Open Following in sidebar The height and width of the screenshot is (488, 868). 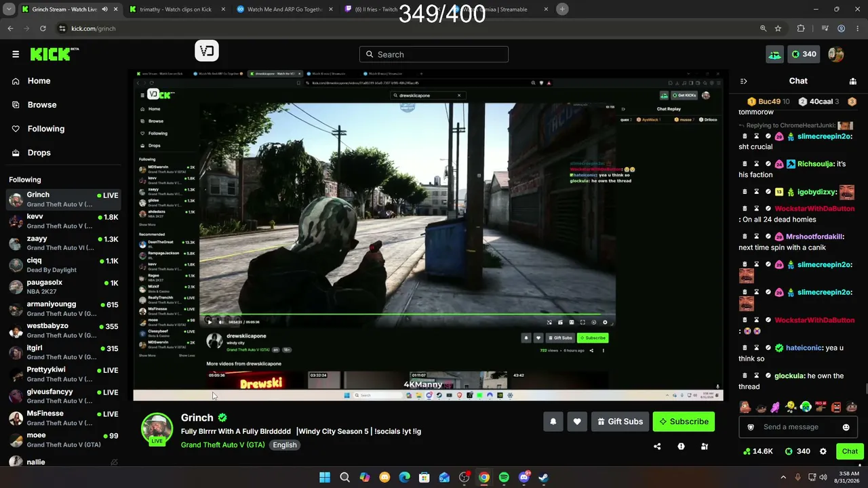pyautogui.click(x=45, y=129)
